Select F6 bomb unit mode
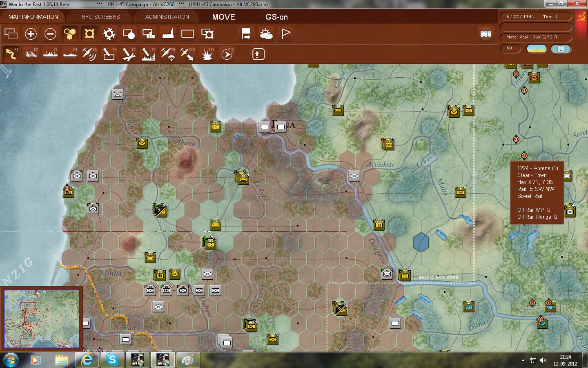This screenshot has width=588, height=368. pyautogui.click(x=109, y=54)
